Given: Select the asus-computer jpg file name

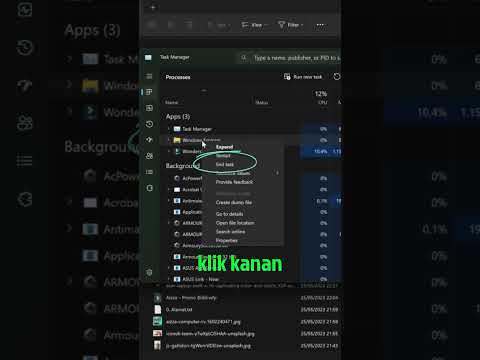Looking at the screenshot, I should tap(203, 322).
